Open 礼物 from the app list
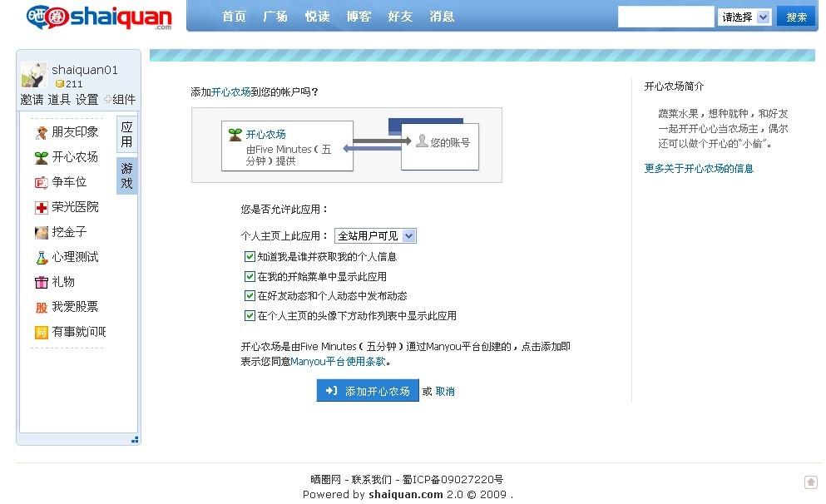The width and height of the screenshot is (826, 504). 63,282
